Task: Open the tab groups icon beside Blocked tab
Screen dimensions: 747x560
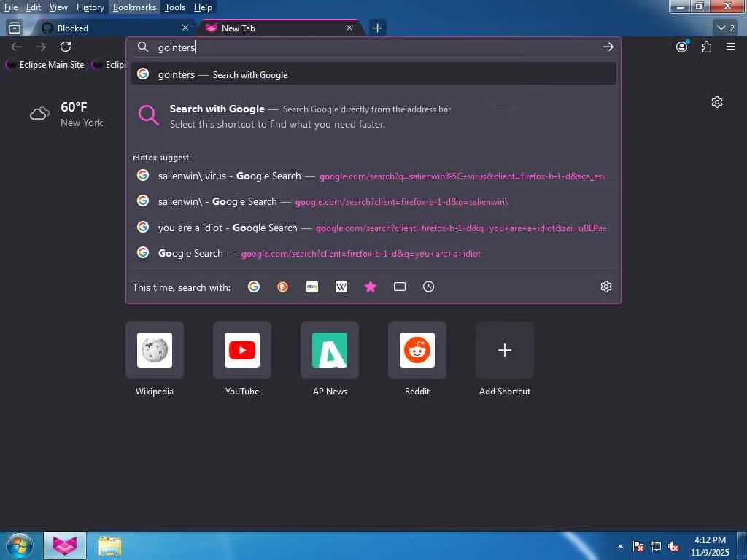Action: click(15, 28)
